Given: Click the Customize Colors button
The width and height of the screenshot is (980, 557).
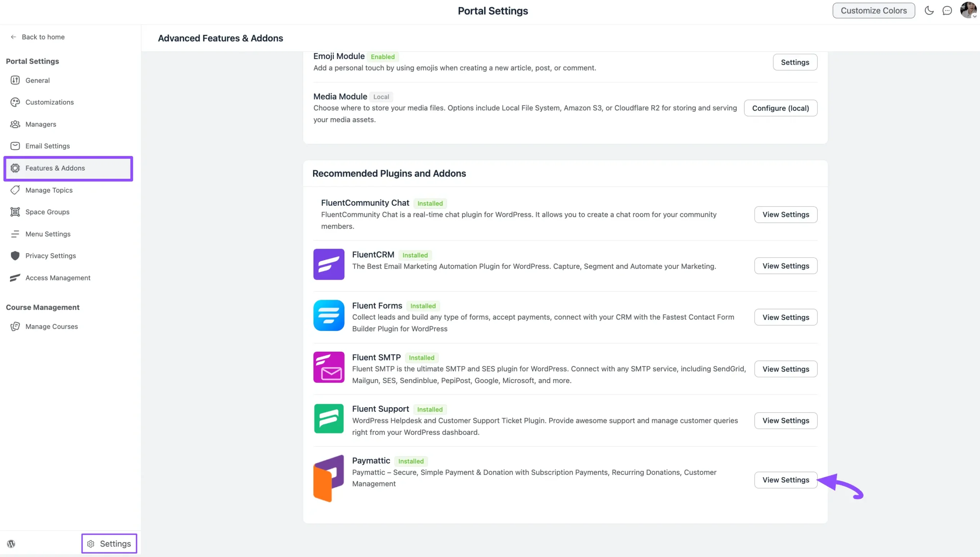Looking at the screenshot, I should click(x=874, y=11).
